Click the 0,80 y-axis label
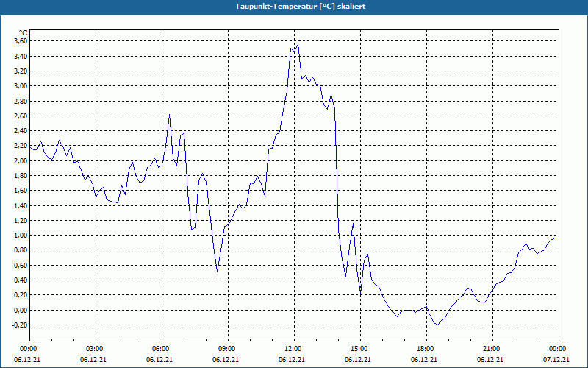The width and height of the screenshot is (588, 368). pos(21,250)
